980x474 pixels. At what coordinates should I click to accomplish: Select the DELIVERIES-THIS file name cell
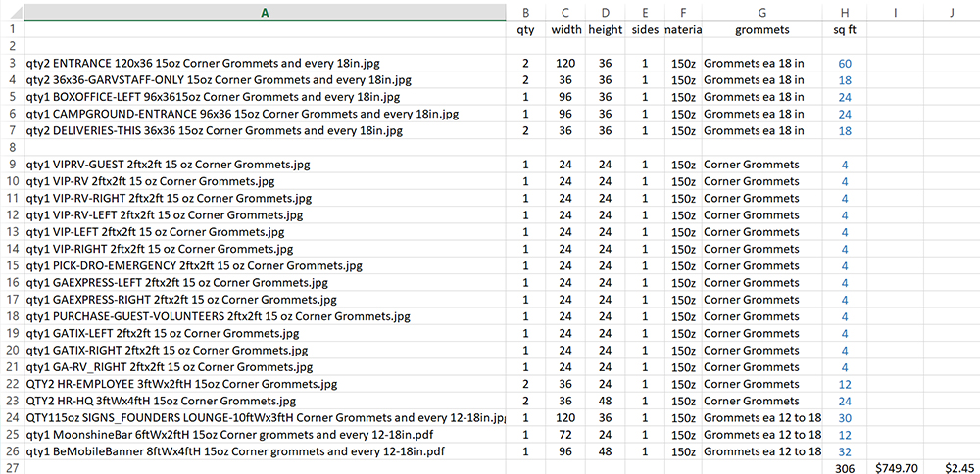[x=265, y=130]
